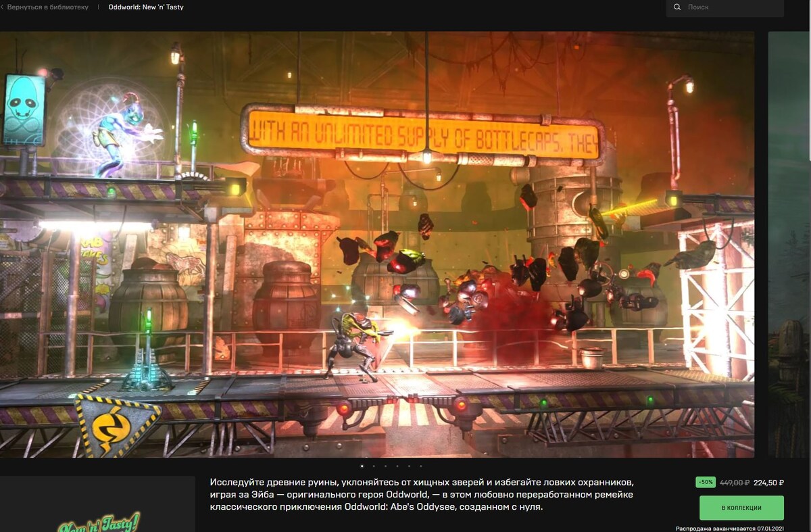811x532 pixels.
Task: Click the "Распродажа заканчивается 07.01.2021" notice
Action: [730, 529]
